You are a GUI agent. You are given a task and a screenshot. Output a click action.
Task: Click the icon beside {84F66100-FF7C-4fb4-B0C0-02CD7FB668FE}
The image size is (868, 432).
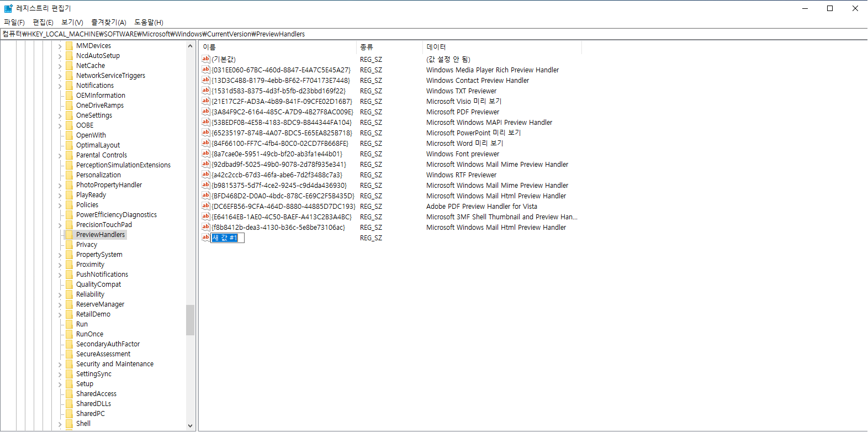click(x=206, y=143)
